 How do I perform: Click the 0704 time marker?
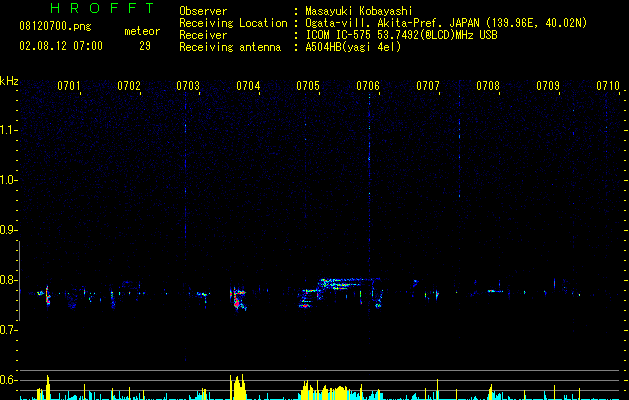[248, 86]
